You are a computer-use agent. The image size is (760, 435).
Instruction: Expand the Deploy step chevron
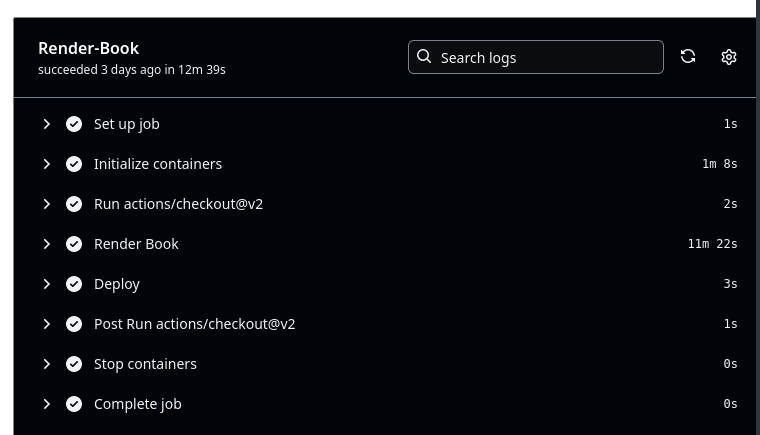[x=47, y=284]
